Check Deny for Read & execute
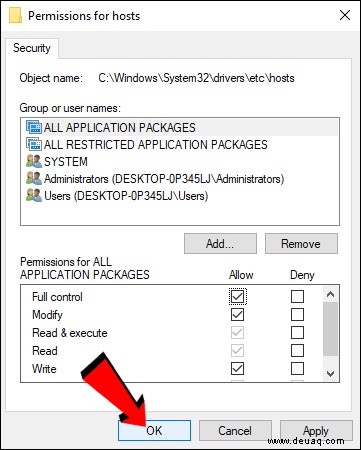This screenshot has height=450, width=361. click(x=297, y=332)
